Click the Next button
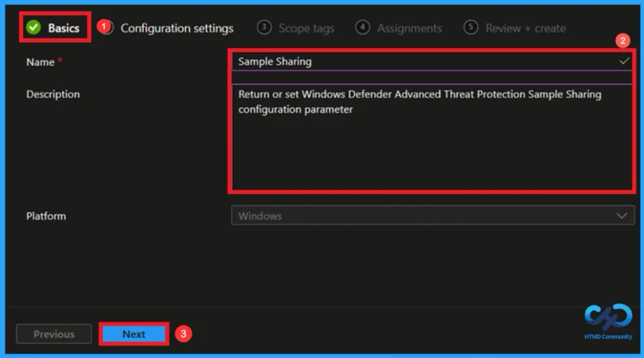644x358 pixels. [x=134, y=334]
